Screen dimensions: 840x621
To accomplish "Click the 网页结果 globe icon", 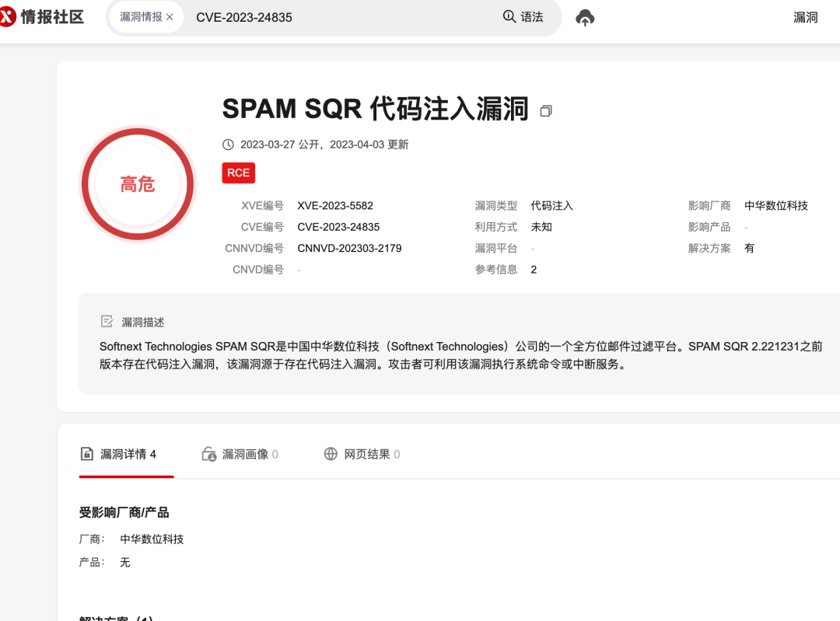I will [x=331, y=454].
